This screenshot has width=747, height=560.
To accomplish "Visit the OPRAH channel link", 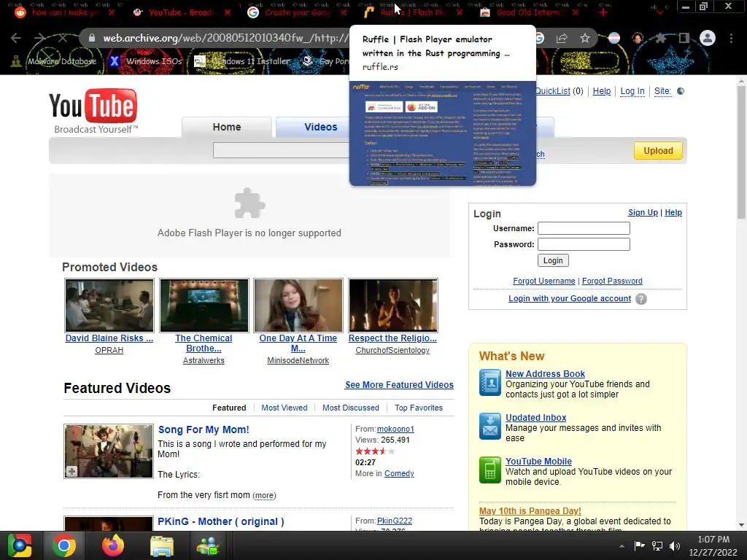I will point(109,350).
